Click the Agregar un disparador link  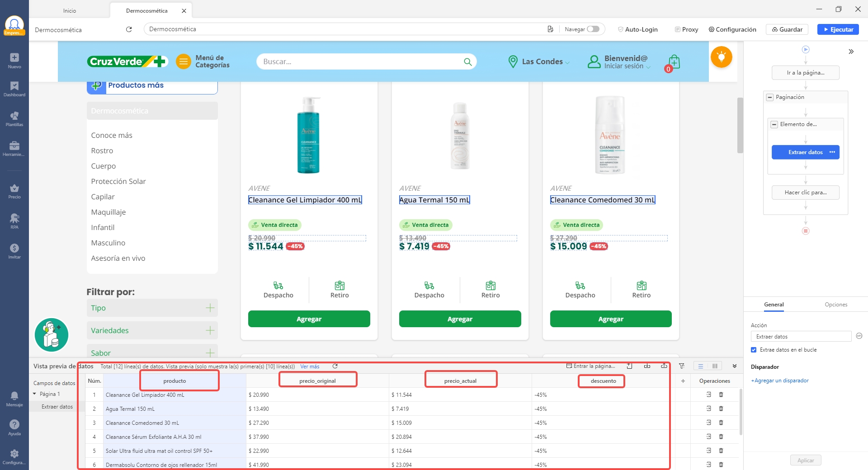coord(780,381)
